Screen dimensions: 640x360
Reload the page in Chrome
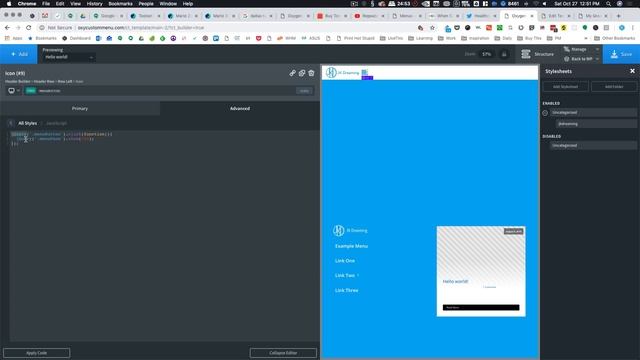[29, 28]
